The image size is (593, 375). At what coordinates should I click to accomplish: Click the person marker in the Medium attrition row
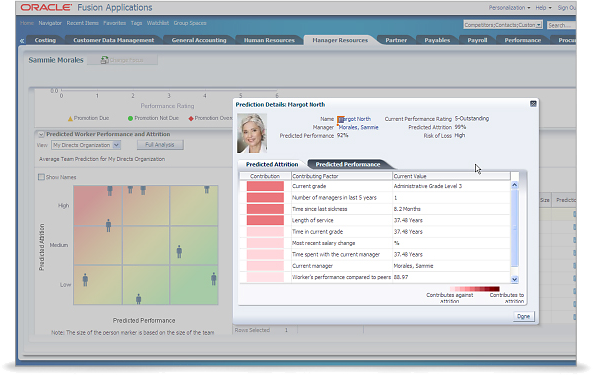coord(179,251)
